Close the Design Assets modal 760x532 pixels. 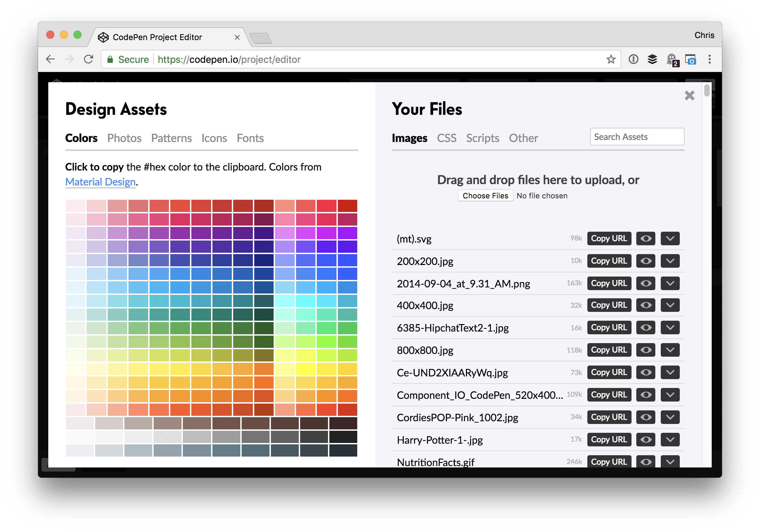(x=689, y=95)
